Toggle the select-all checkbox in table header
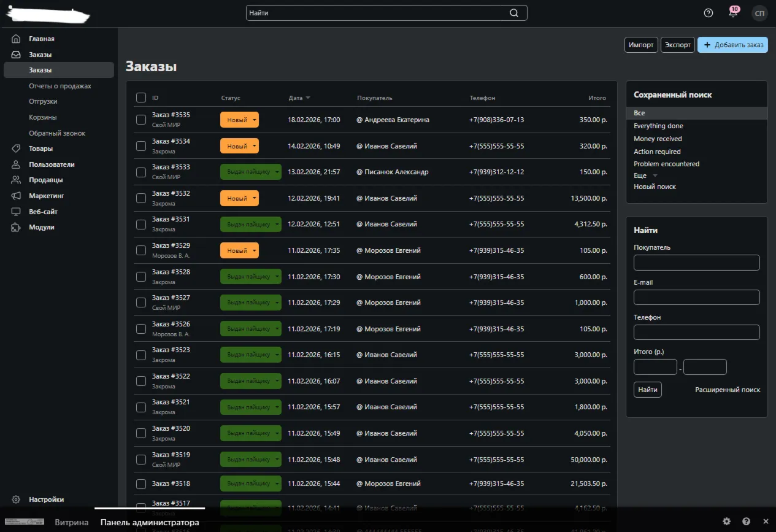 click(141, 98)
